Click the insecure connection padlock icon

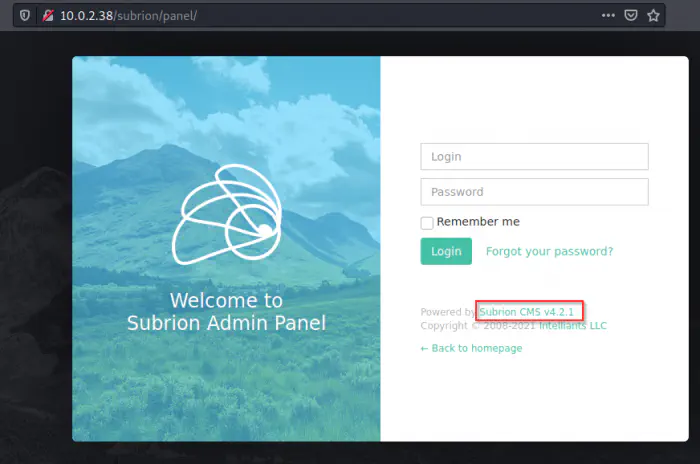click(46, 16)
